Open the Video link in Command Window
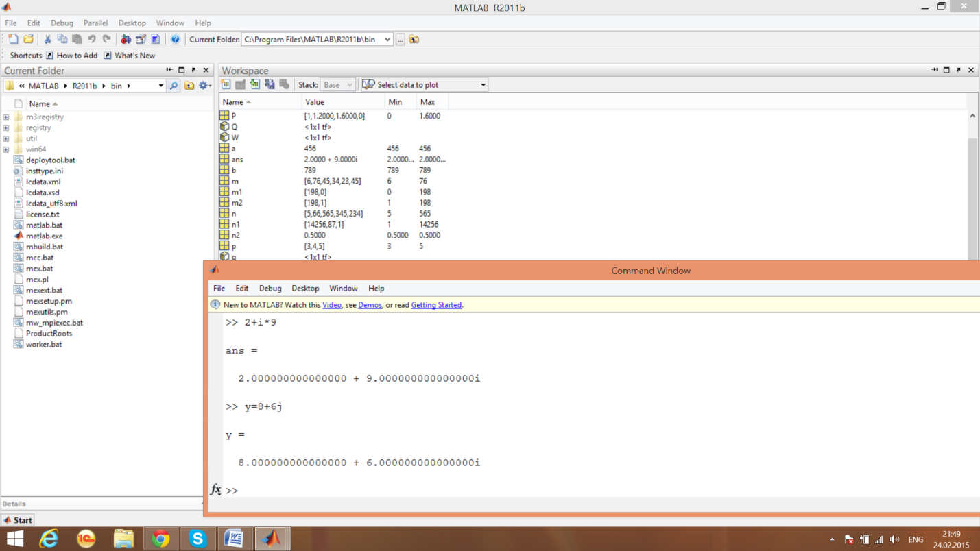The height and width of the screenshot is (551, 980). pos(332,305)
